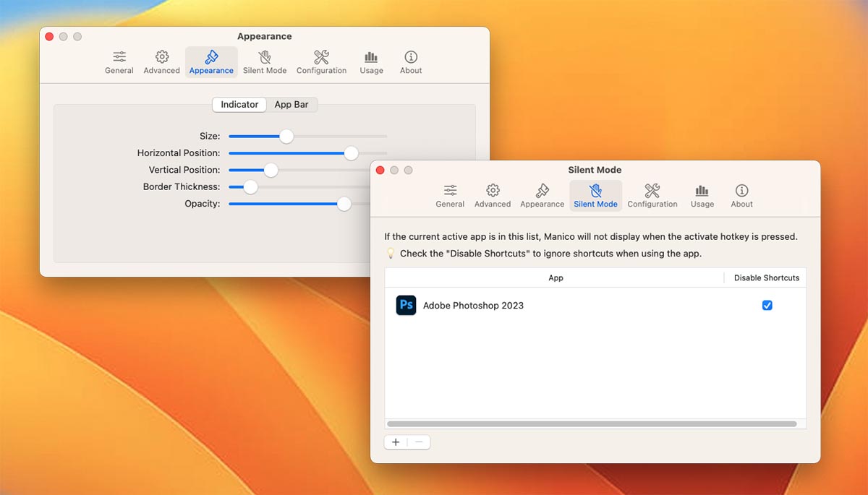Uncheck Disable Shortcuts for Adobe Photoshop 2023
This screenshot has height=495, width=868.
(x=767, y=306)
